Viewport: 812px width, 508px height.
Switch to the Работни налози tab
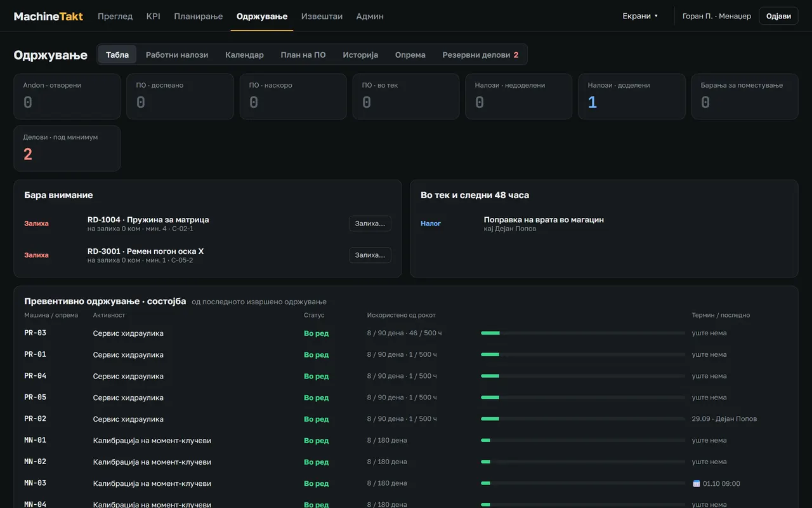click(177, 55)
